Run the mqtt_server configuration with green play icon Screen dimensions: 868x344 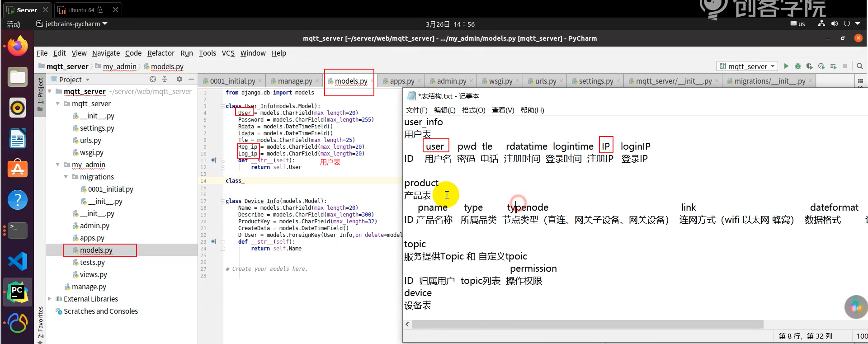point(786,66)
